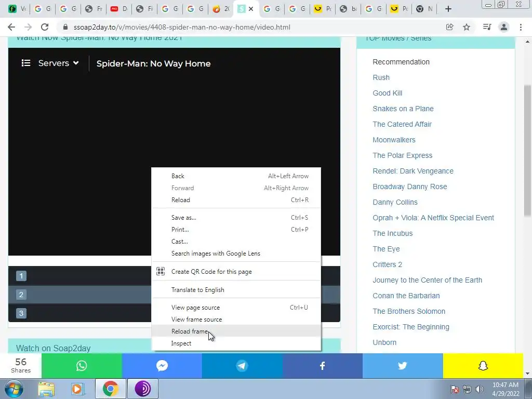Select Reload frame menu entry
This screenshot has width=532, height=399.
(x=236, y=331)
